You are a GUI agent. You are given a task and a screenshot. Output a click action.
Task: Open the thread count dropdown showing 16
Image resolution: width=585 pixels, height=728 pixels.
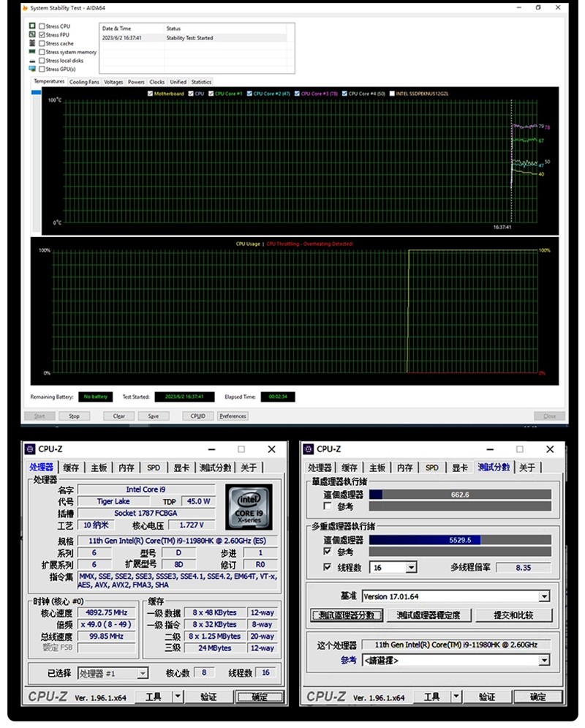411,567
